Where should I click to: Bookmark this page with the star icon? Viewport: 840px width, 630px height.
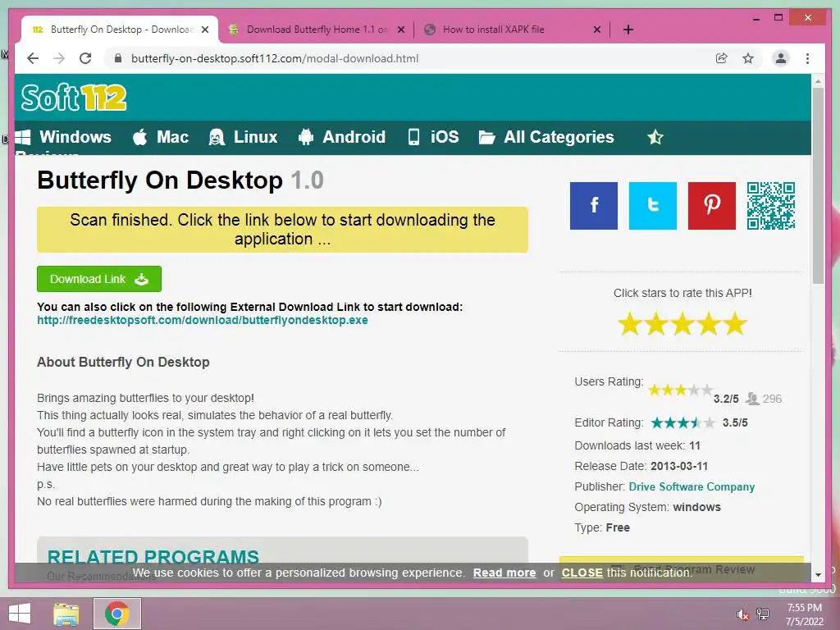(748, 58)
